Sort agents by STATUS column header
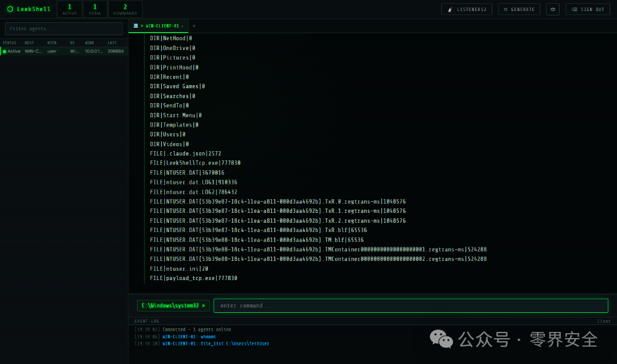 (x=9, y=43)
